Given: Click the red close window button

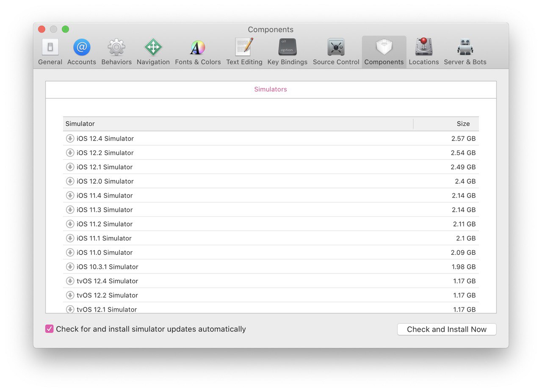Looking at the screenshot, I should point(41,29).
